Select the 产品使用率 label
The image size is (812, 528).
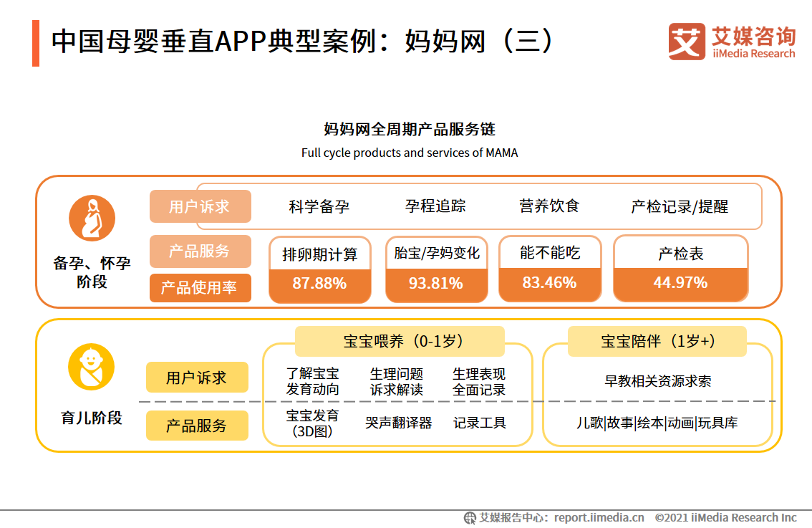click(200, 287)
